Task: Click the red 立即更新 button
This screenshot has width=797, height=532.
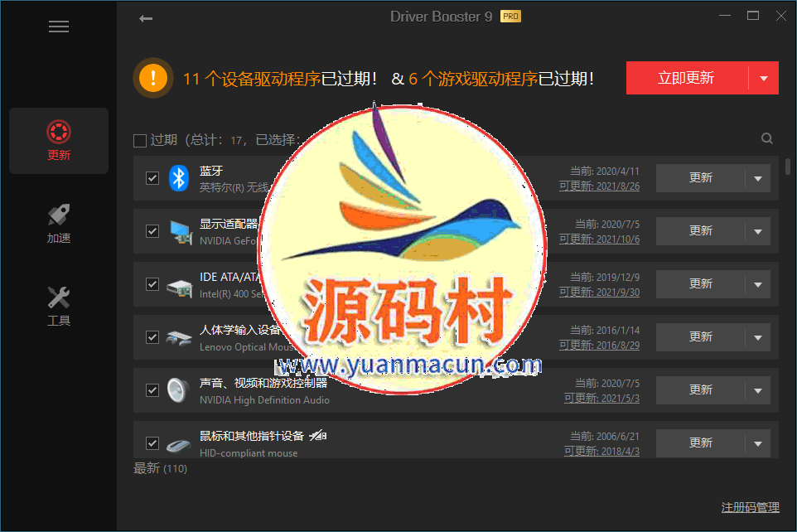Action: [x=686, y=79]
